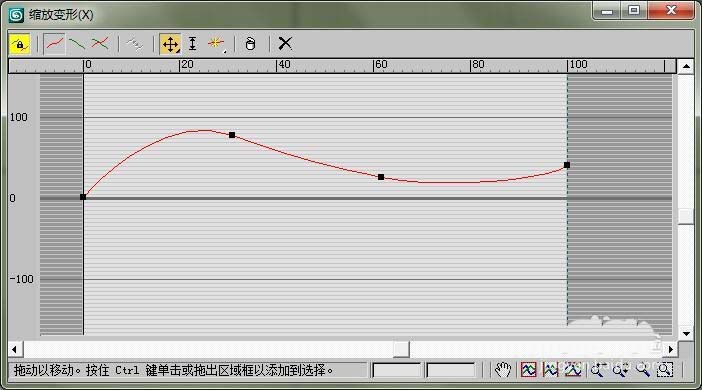Click the 80 mark on the ruler
Viewport: 702px width, 390px height.
click(477, 65)
